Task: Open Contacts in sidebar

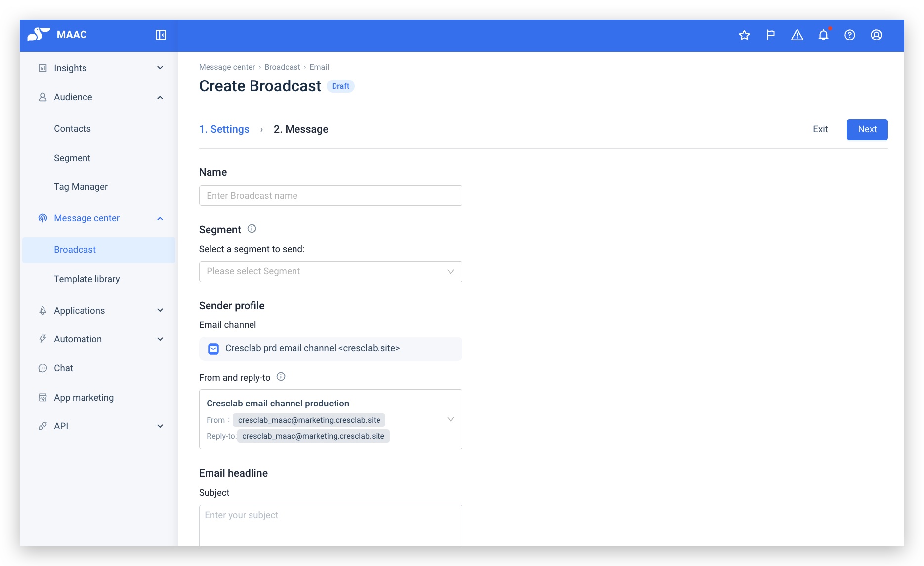Action: click(x=73, y=129)
